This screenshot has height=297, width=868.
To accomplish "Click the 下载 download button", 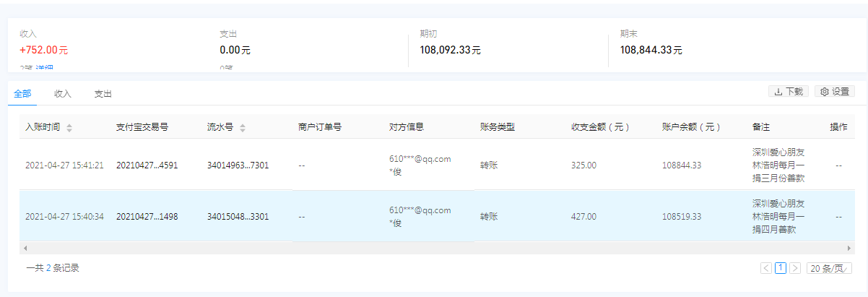I will coord(789,92).
